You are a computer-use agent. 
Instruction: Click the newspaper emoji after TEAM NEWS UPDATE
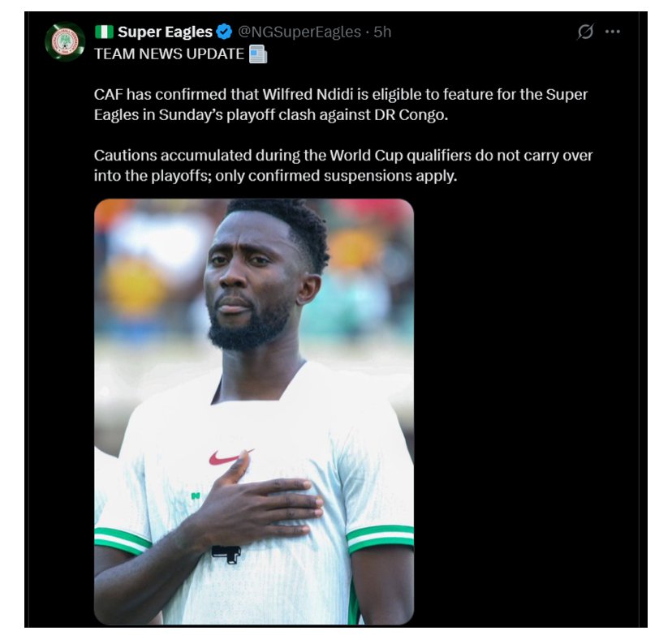(258, 54)
